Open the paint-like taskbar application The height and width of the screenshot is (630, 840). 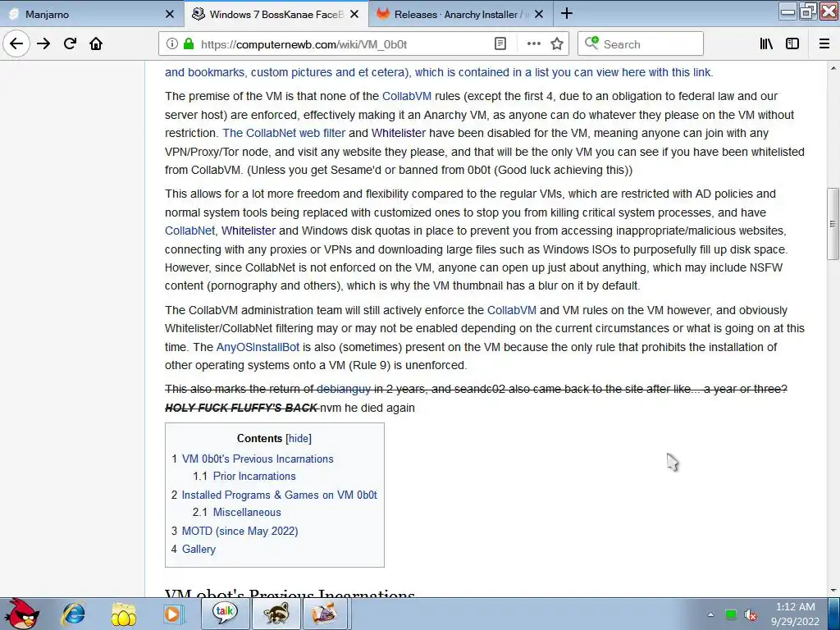tap(325, 614)
